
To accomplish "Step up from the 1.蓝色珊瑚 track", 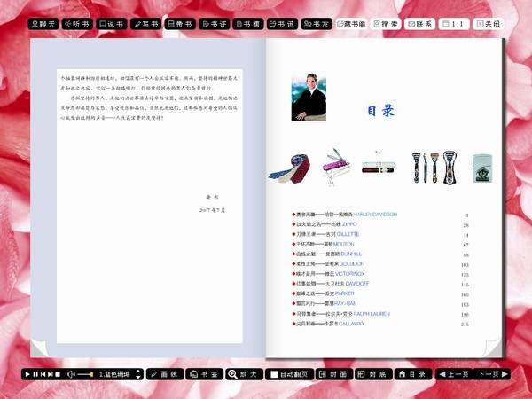I will coord(138,372).
